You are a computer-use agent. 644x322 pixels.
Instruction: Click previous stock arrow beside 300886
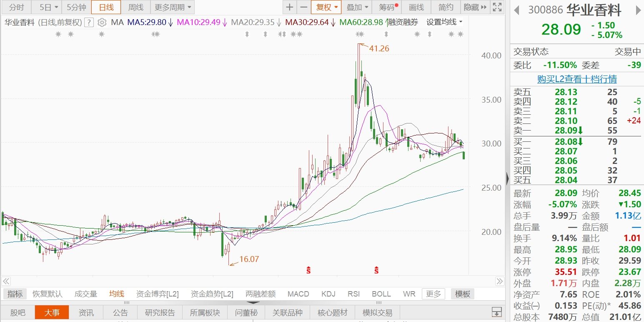[517, 10]
